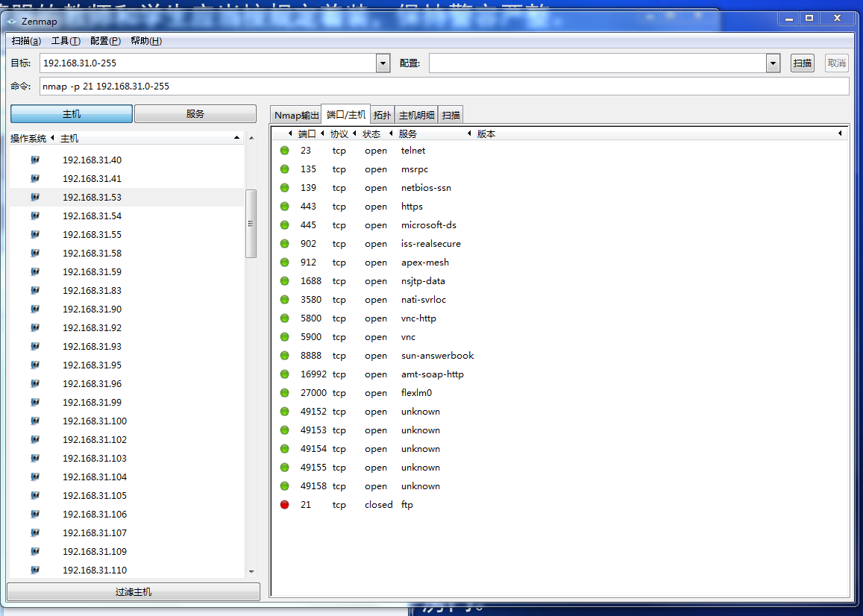Click the green status dot for port 1688
The height and width of the screenshot is (616, 863).
[284, 280]
